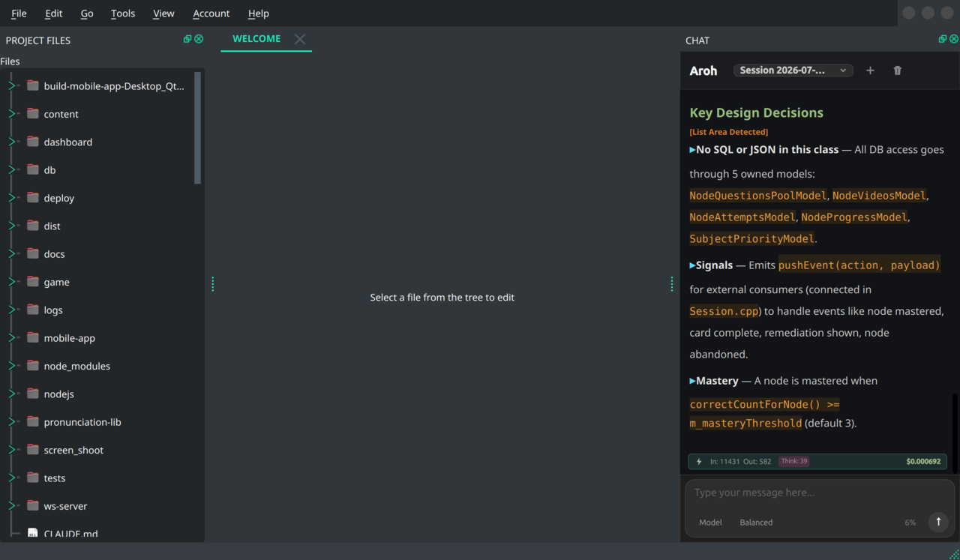Open the Go menu
Image resolution: width=960 pixels, height=560 pixels.
[x=87, y=13]
